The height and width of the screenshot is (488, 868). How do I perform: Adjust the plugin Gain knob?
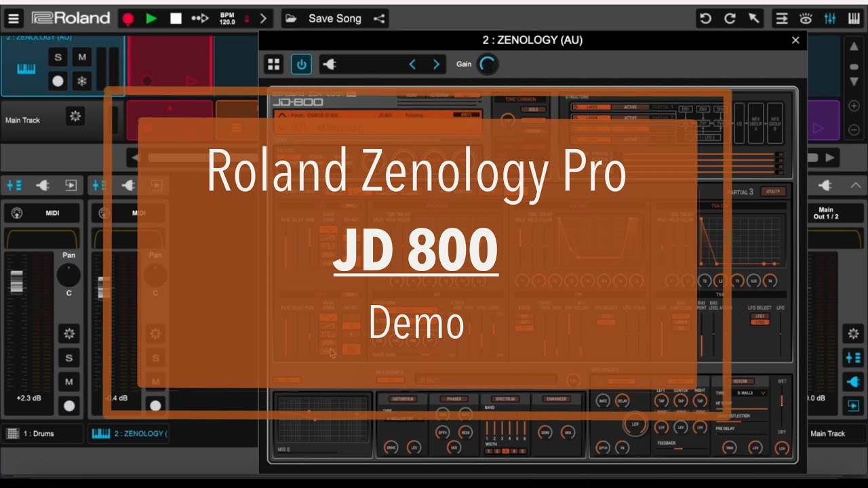coord(487,64)
